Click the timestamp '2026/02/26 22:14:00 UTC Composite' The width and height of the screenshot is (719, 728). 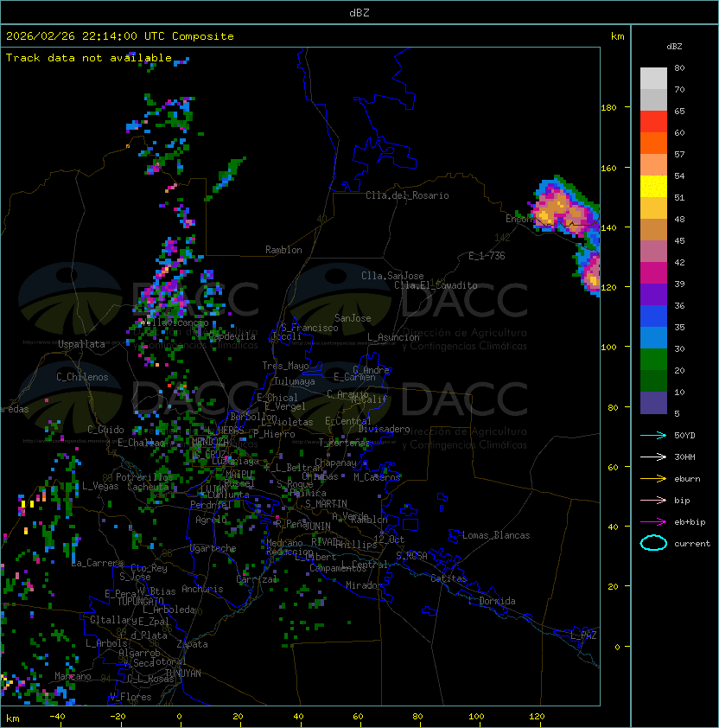[120, 36]
